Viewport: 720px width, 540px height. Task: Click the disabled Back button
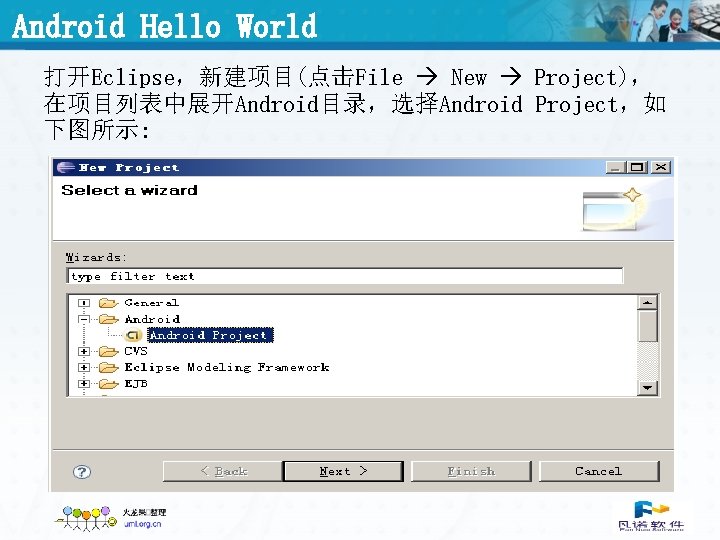(x=223, y=471)
